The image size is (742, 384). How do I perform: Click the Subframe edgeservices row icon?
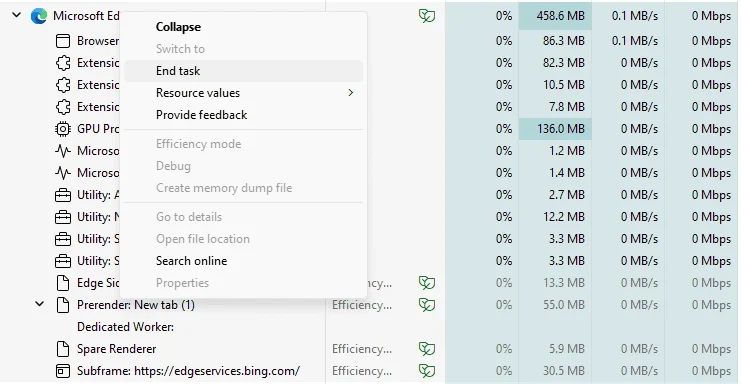pos(63,371)
